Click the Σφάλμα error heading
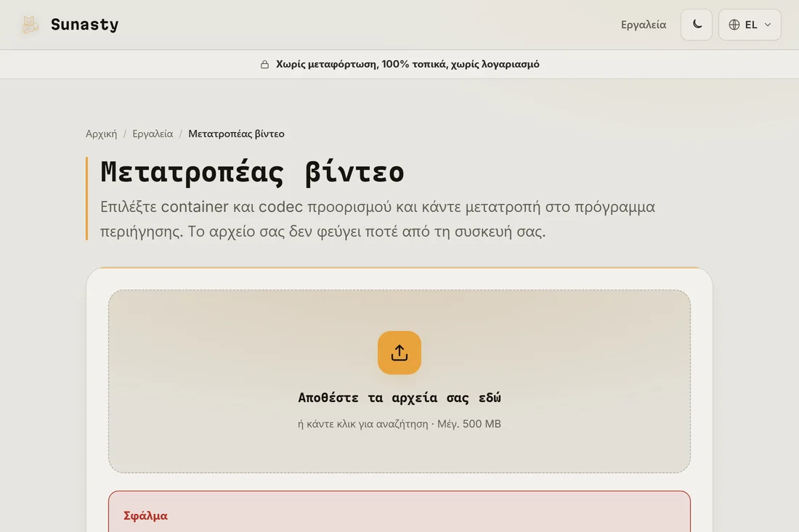The width and height of the screenshot is (799, 532). 145,516
